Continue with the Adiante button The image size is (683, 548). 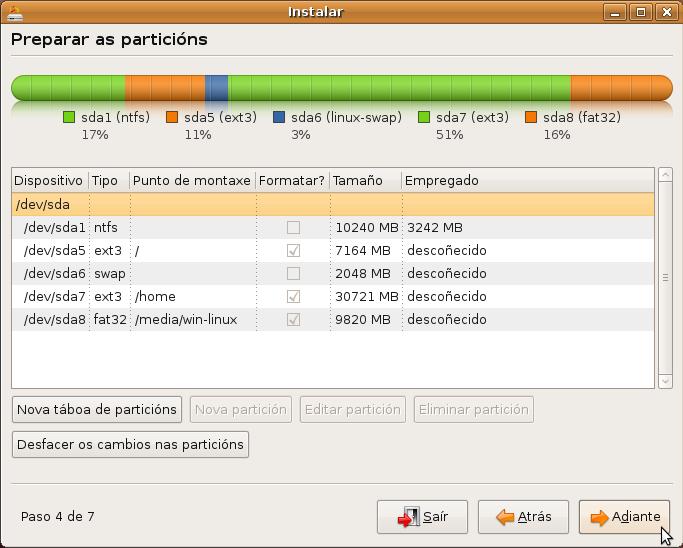click(x=624, y=517)
